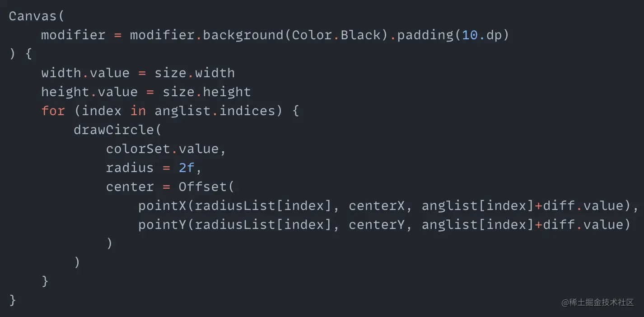This screenshot has height=317, width=644.
Task: Click centerY argument in pointY call
Action: (x=377, y=224)
